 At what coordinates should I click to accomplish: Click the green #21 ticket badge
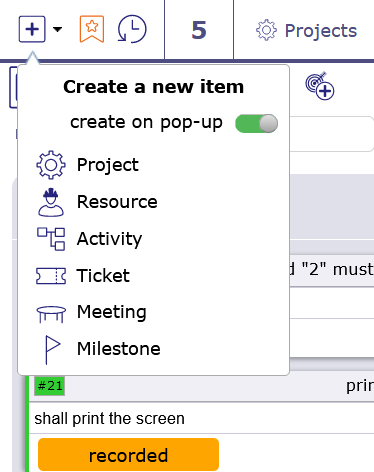coord(50,386)
